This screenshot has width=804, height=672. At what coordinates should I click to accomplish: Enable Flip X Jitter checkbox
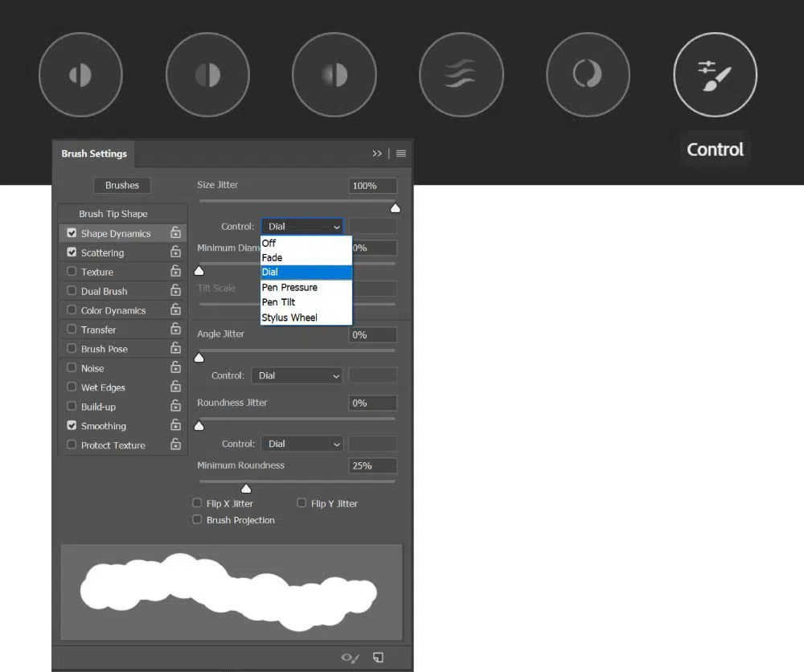coord(197,503)
